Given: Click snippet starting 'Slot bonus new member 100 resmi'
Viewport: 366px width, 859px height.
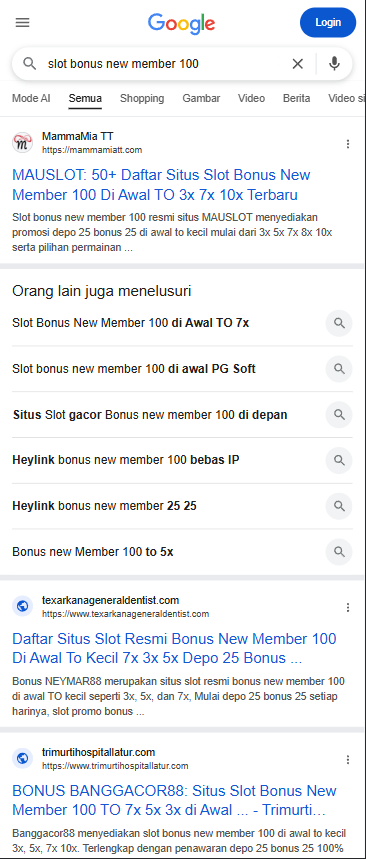Looking at the screenshot, I should 172,232.
